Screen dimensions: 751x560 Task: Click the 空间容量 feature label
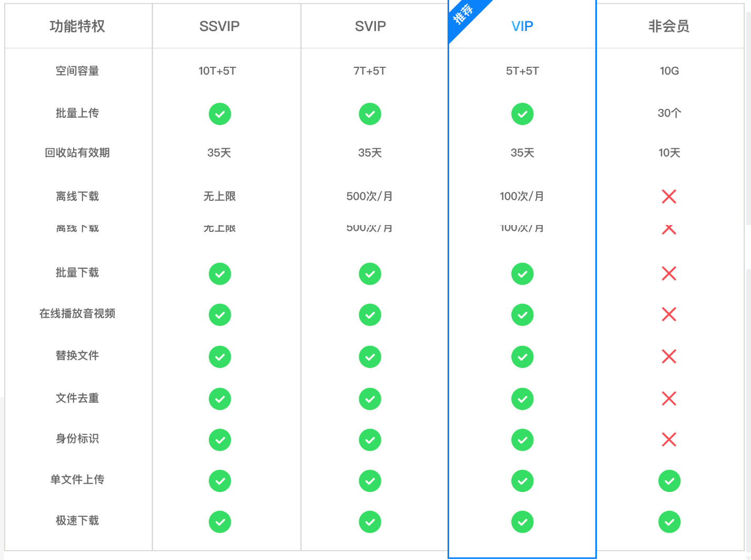77,71
